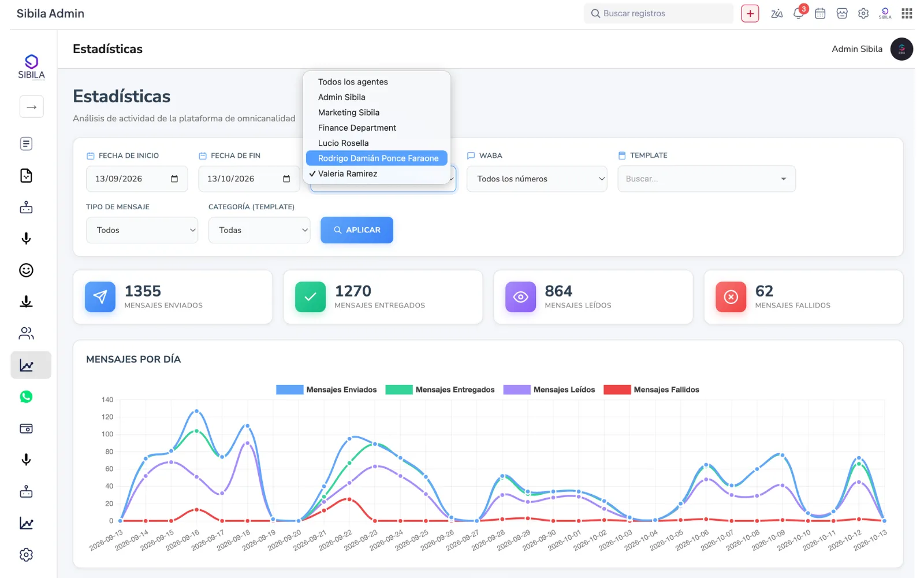Open the document list icon in sidebar
Screen dimensions: 924x578
[x=26, y=144]
